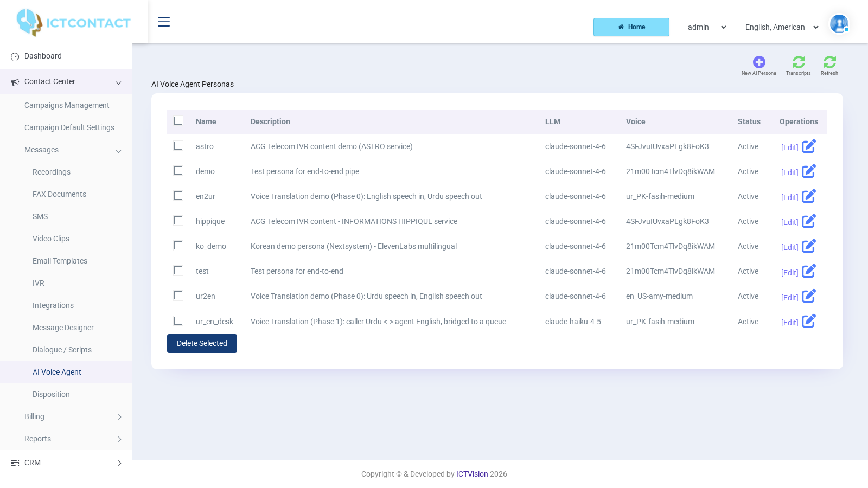Image resolution: width=868 pixels, height=488 pixels.
Task: Click the Home button
Action: (x=631, y=27)
